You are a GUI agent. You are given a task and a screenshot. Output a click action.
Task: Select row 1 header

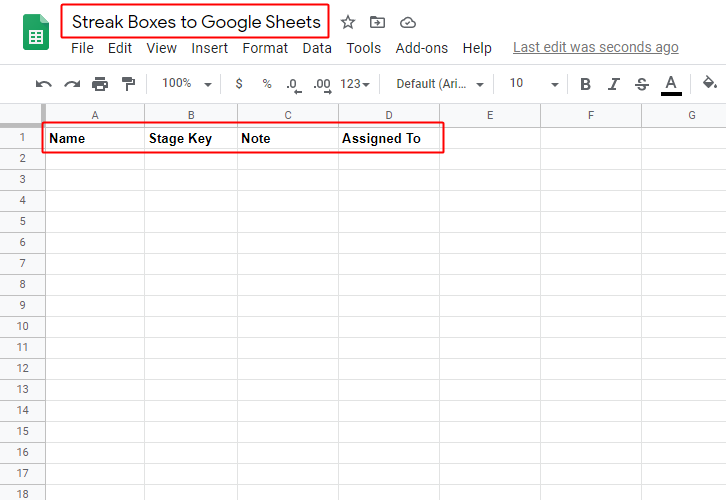point(22,138)
